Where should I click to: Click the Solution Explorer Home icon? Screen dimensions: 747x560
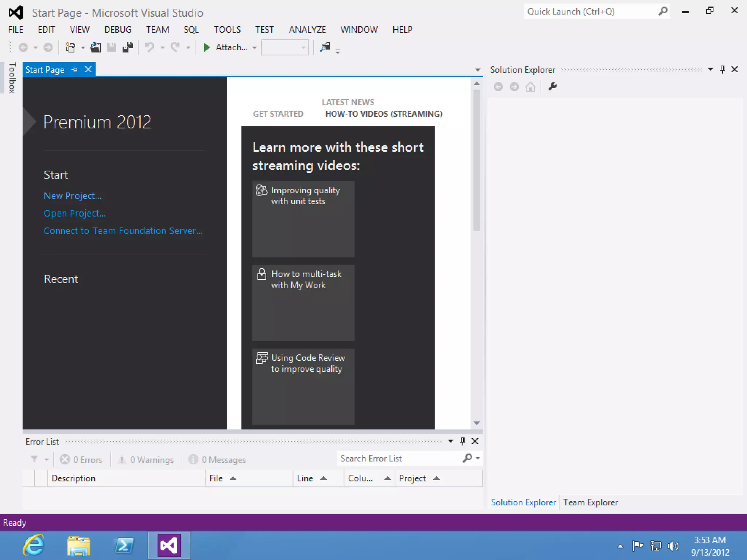(530, 87)
